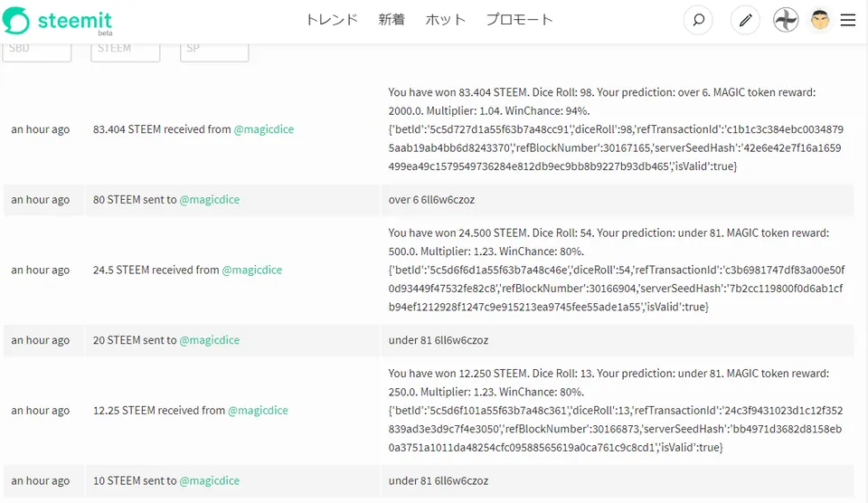Select the STEEM filter box
The height and width of the screenshot is (503, 868).
tap(126, 52)
